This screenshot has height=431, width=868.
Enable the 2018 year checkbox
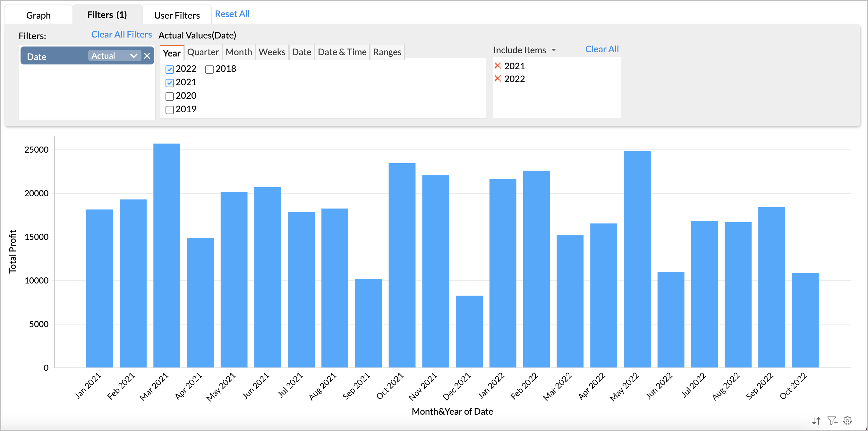coord(209,69)
